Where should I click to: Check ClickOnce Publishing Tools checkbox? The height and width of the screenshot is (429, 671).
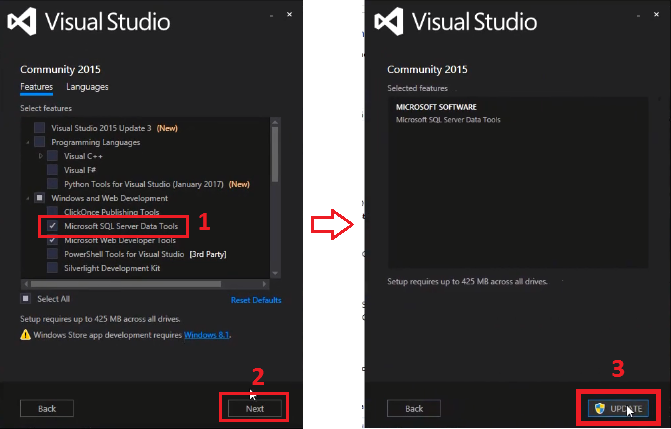(52, 211)
